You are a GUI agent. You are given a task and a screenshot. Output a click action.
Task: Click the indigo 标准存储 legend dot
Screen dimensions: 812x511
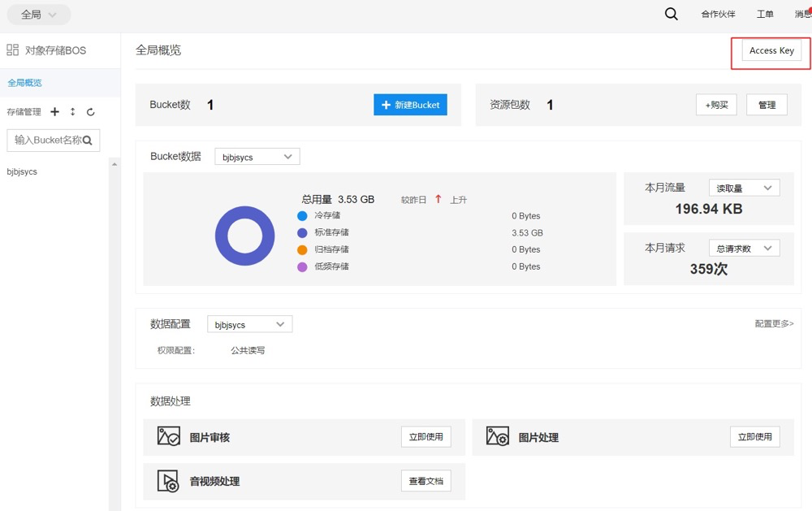(x=302, y=232)
